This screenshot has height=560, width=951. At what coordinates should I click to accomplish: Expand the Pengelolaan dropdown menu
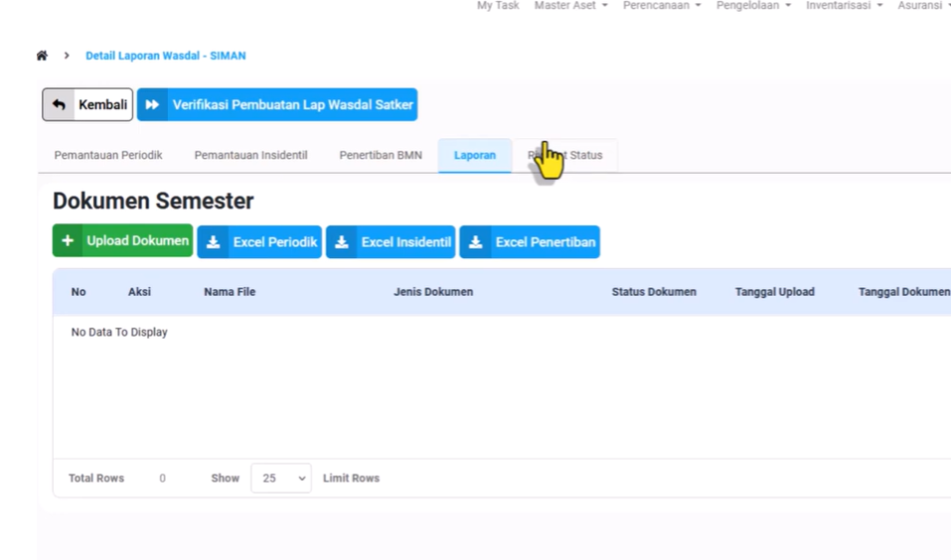(x=753, y=5)
